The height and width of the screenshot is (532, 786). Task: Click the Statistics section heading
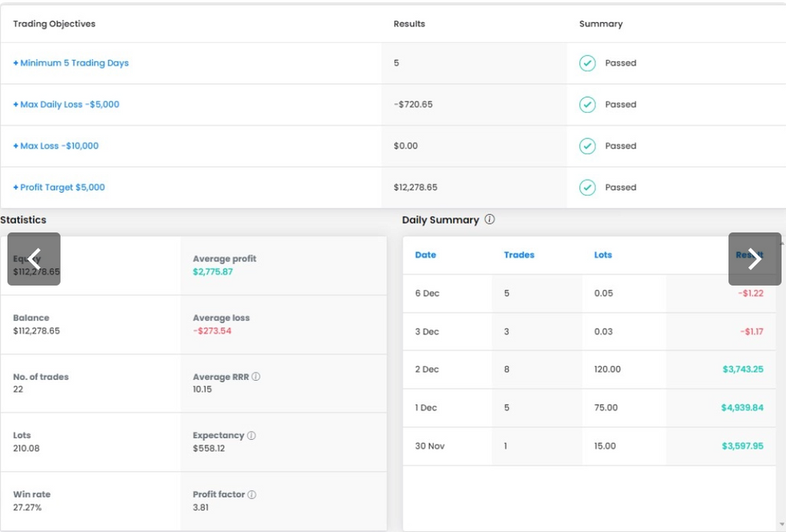pos(23,220)
